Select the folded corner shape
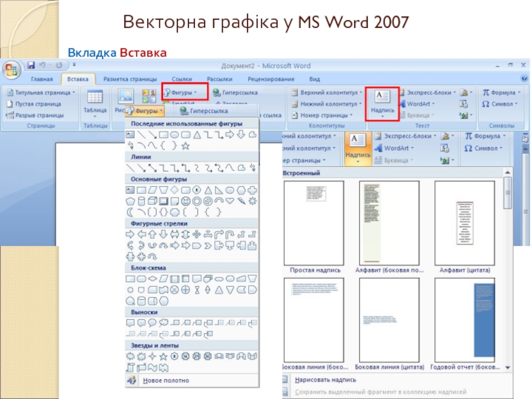Viewport: 532px width, 399px height. [x=174, y=201]
